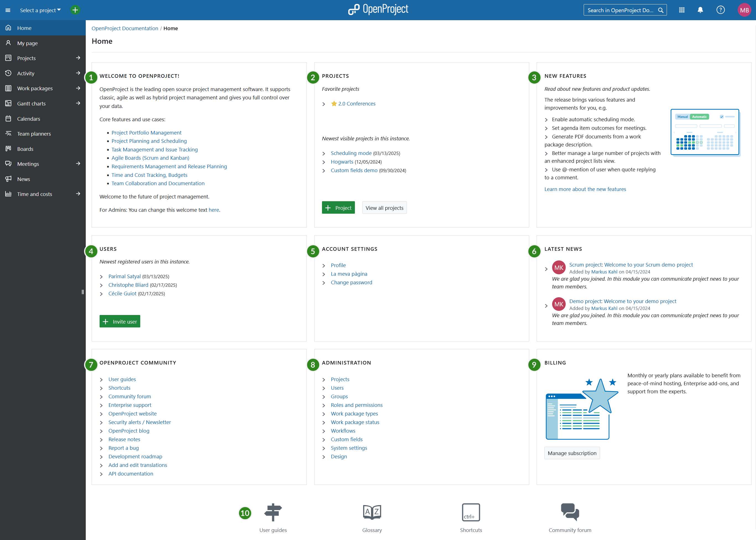Click the My page person icon
Image resolution: width=756 pixels, height=540 pixels.
[8, 43]
